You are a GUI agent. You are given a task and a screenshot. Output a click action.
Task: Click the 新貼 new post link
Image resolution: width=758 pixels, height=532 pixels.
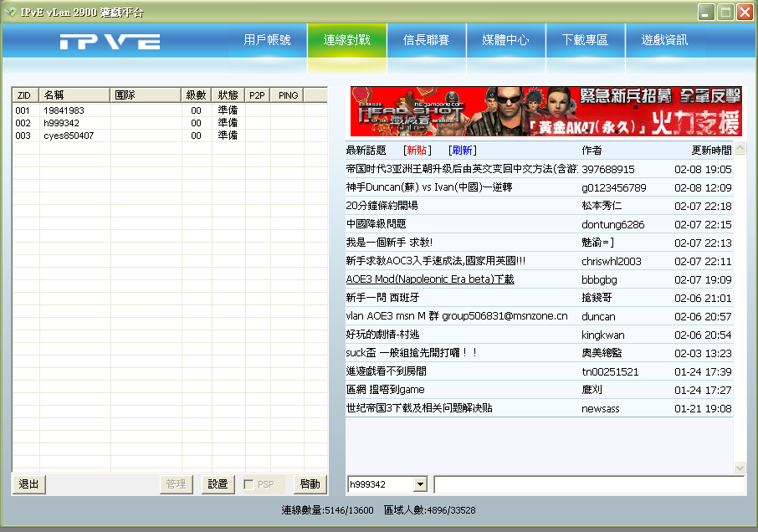coord(417,151)
